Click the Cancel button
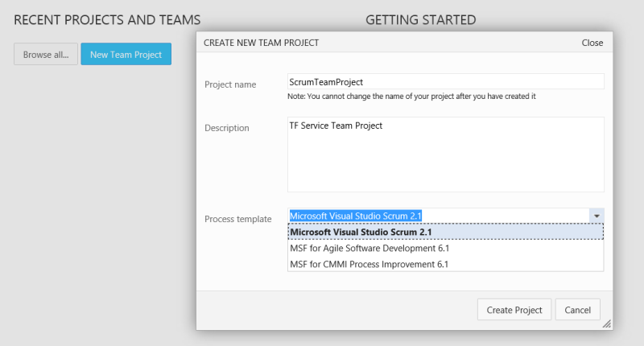This screenshot has height=346, width=644. (578, 310)
